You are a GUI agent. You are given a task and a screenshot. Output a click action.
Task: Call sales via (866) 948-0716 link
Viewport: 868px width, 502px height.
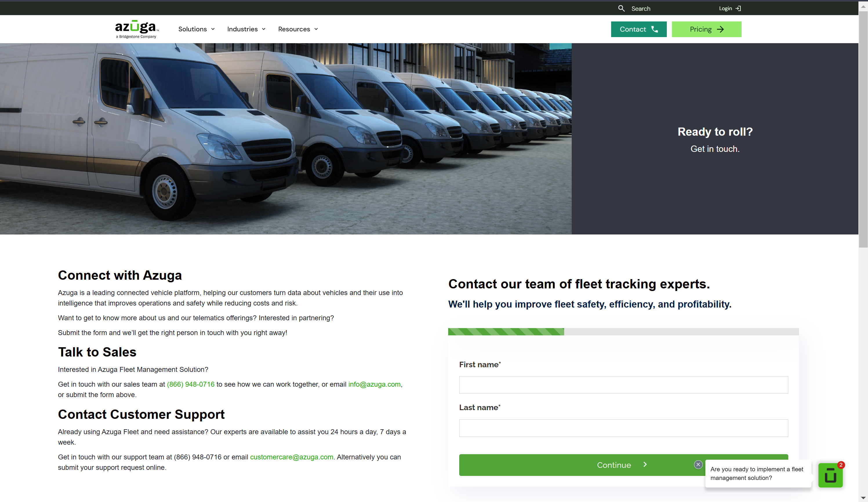[190, 384]
